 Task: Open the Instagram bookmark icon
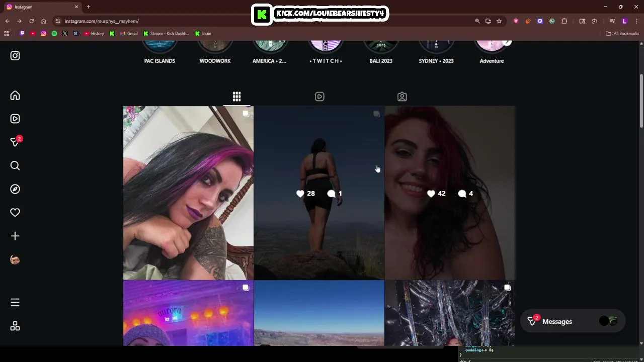coord(44,34)
